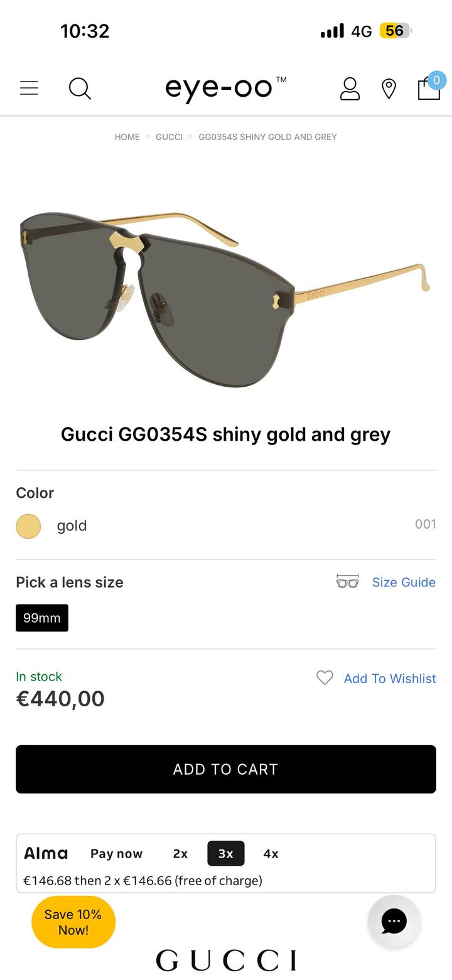Click the Add To Wishlist link
The image size is (452, 980).
[389, 679]
